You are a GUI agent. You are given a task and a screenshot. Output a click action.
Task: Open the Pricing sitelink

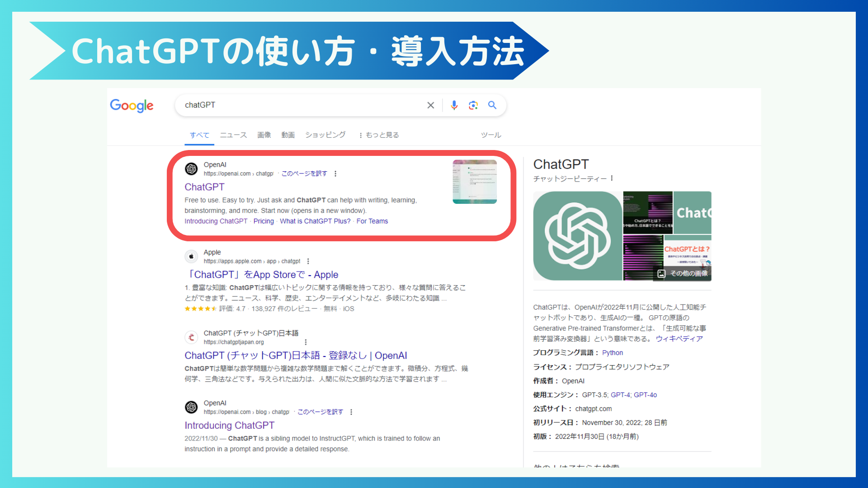(264, 221)
